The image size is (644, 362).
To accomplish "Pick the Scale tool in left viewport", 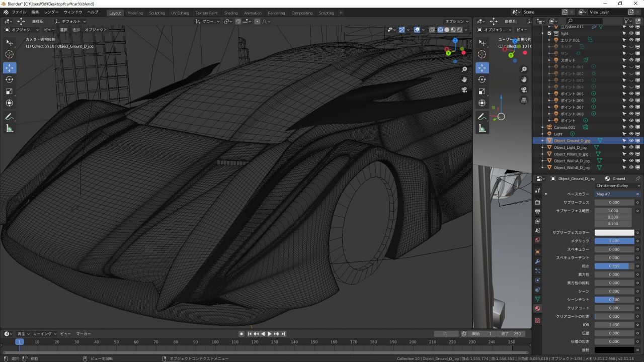I will click(x=10, y=92).
